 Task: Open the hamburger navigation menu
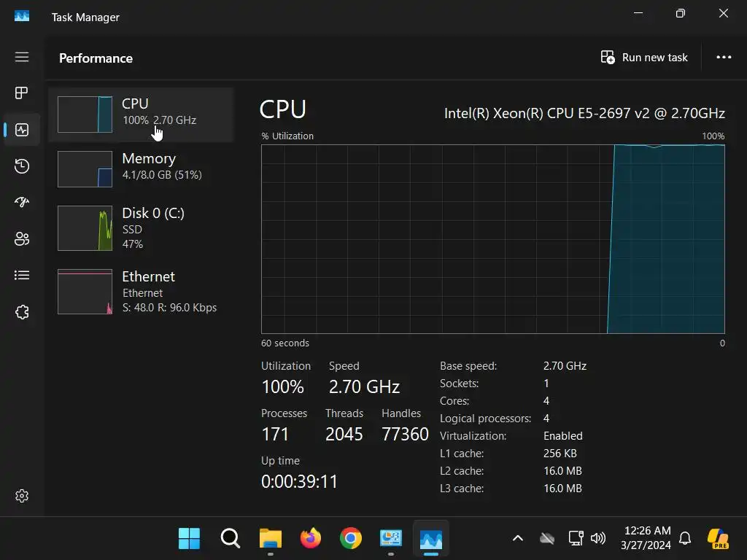(21, 57)
